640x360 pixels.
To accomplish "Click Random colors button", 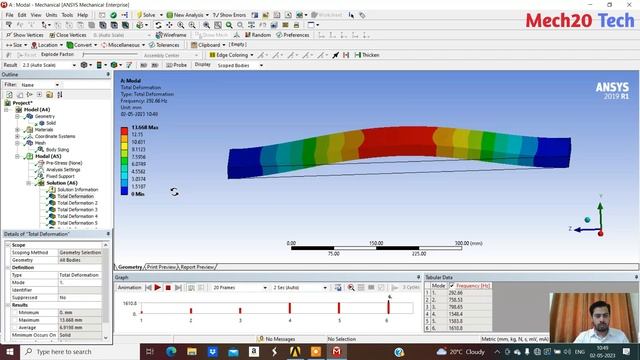I will (x=258, y=35).
